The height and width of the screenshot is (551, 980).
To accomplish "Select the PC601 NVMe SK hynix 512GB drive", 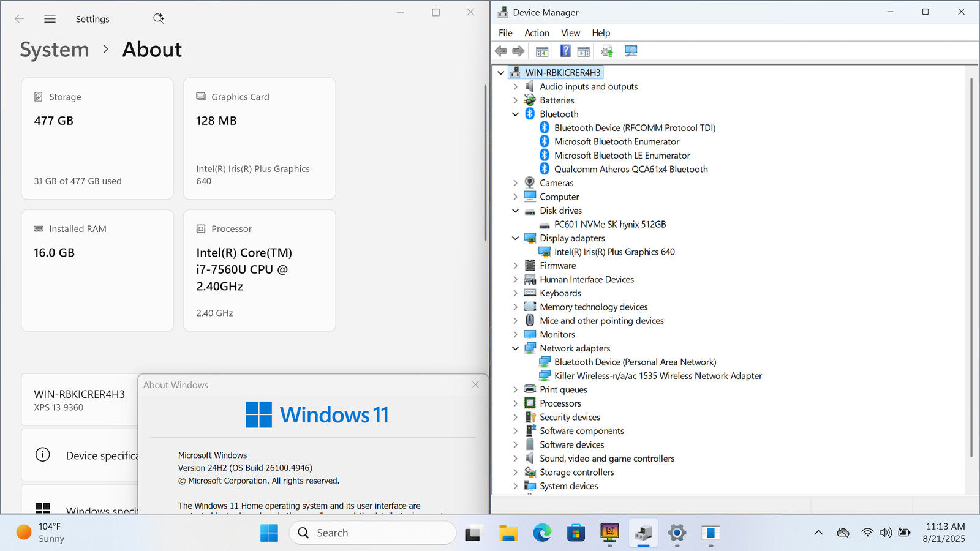I will click(x=609, y=224).
